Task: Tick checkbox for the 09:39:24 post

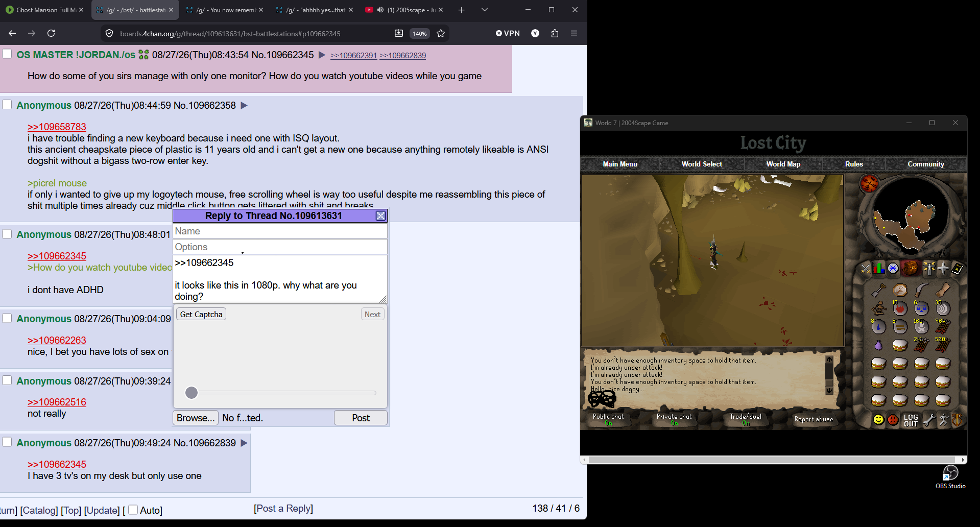Action: point(7,380)
